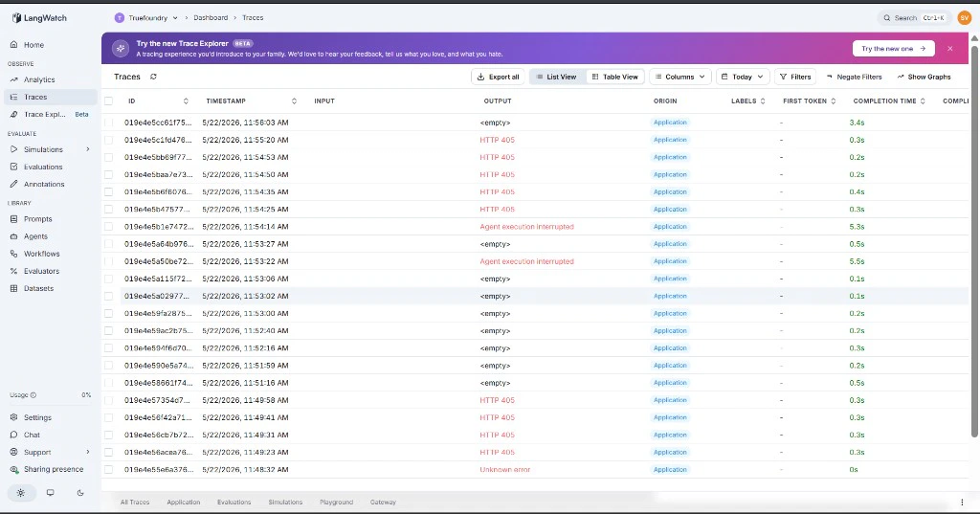
Task: Open Settings in the sidebar
Action: point(37,417)
